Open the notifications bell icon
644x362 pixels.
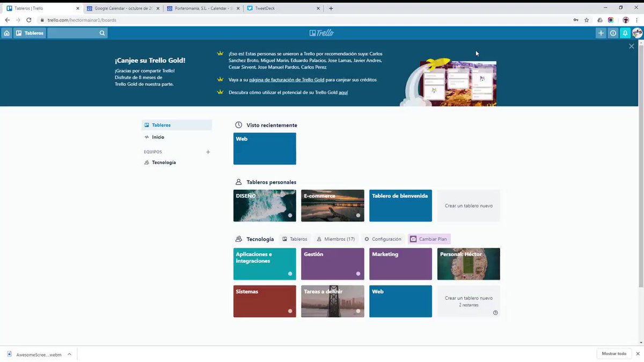(625, 33)
